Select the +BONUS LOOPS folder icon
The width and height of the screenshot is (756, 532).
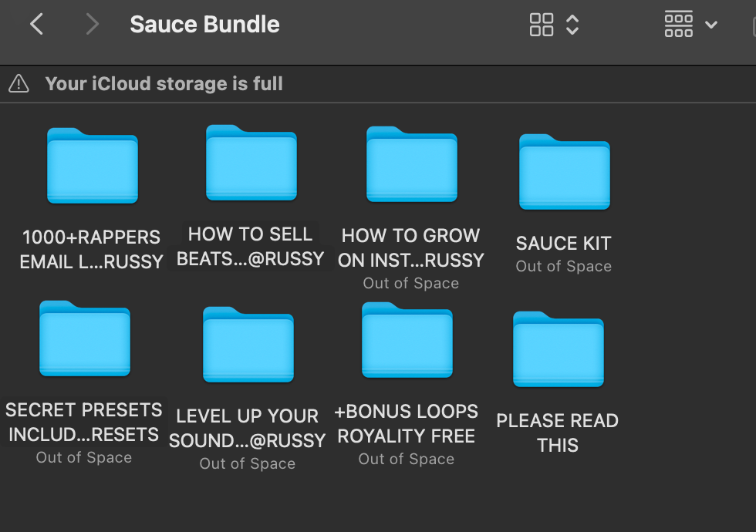click(x=407, y=340)
